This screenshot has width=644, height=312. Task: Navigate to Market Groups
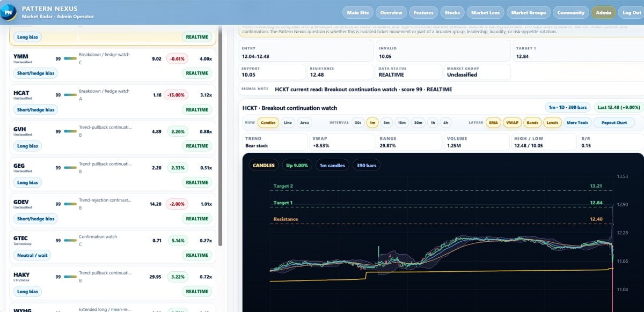point(529,12)
